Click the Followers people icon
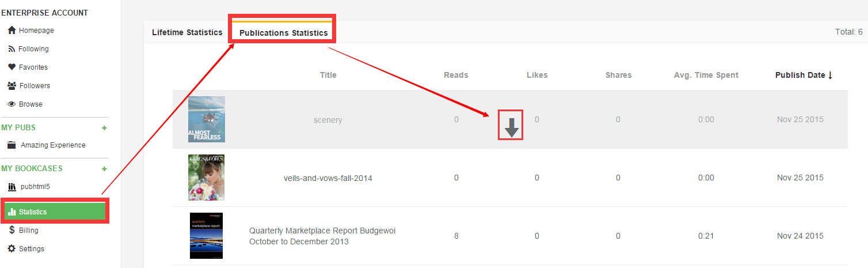The width and height of the screenshot is (868, 268). (x=12, y=86)
